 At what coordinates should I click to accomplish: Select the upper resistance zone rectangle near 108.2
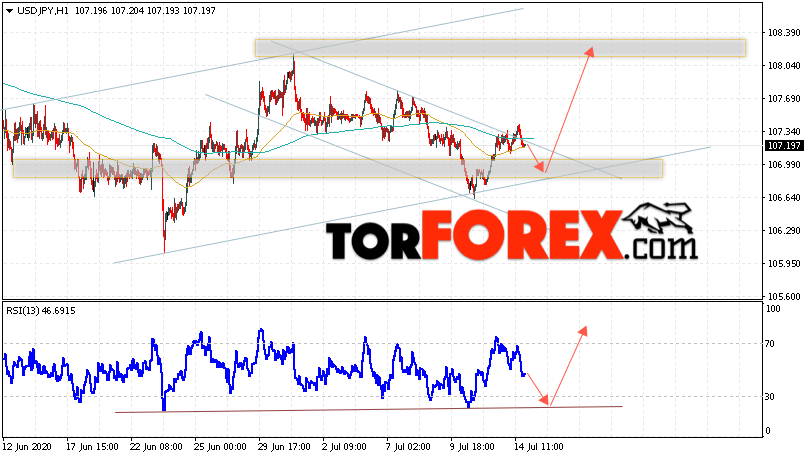(x=500, y=48)
